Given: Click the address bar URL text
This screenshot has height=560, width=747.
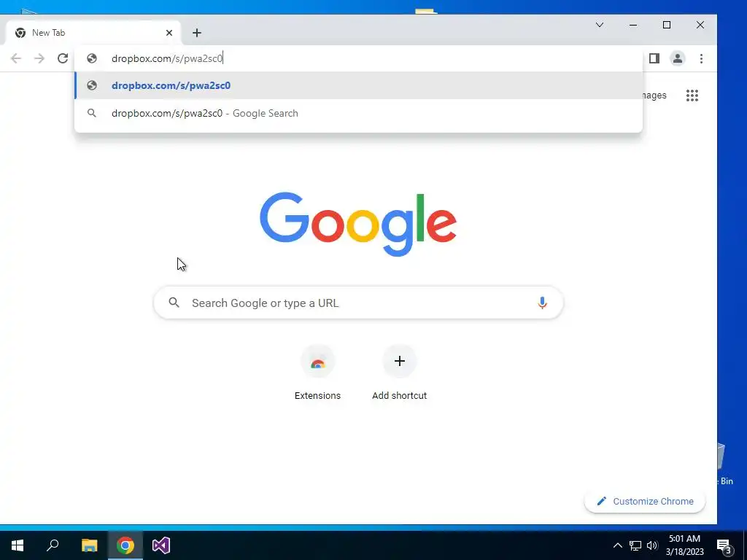Looking at the screenshot, I should click(167, 58).
